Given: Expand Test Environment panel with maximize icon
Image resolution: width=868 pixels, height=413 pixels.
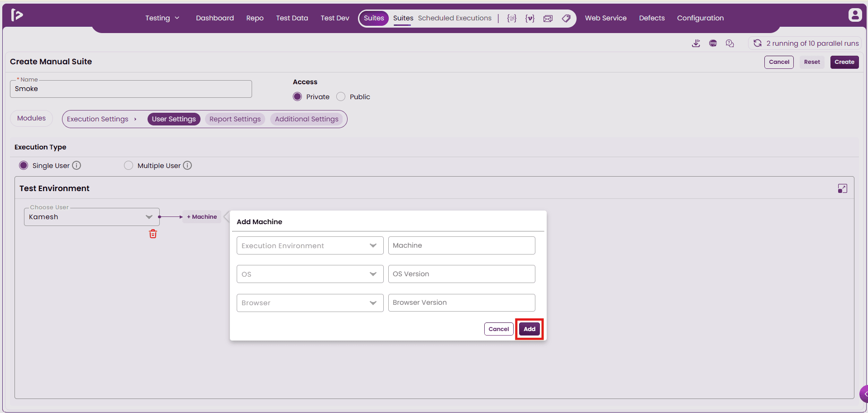Looking at the screenshot, I should (842, 188).
